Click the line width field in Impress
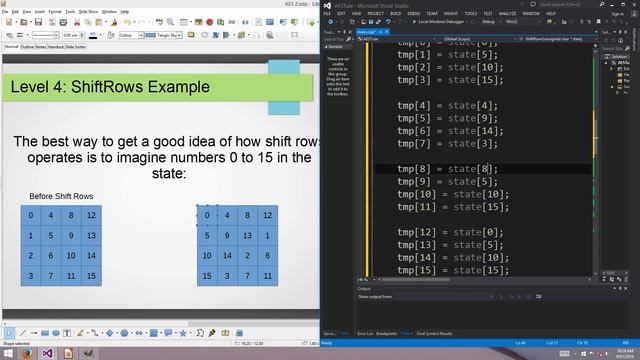Screen dimensions: 640x360 (x=73, y=36)
